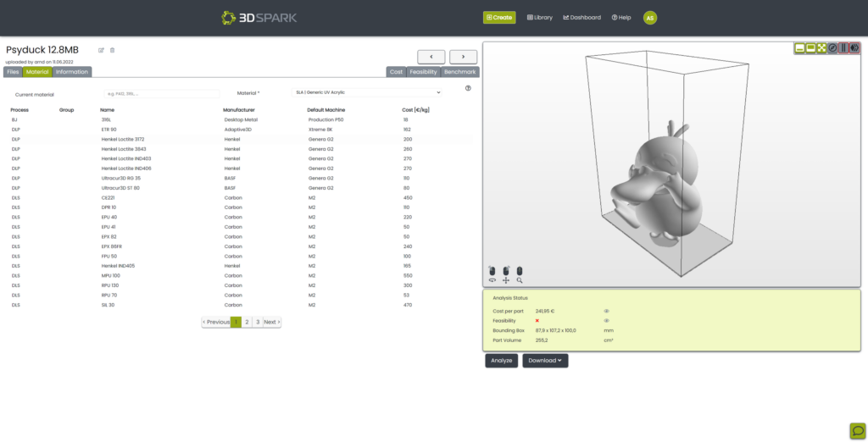Open the Download dropdown button

[x=545, y=361]
